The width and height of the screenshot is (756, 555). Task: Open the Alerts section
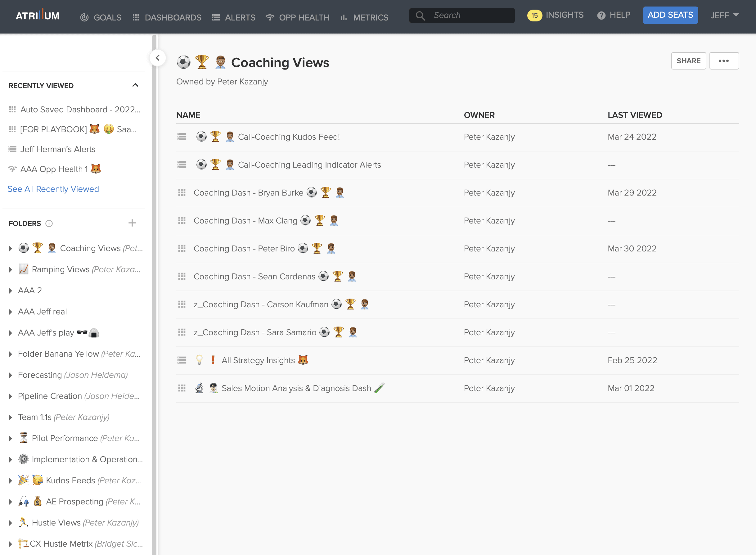point(234,17)
